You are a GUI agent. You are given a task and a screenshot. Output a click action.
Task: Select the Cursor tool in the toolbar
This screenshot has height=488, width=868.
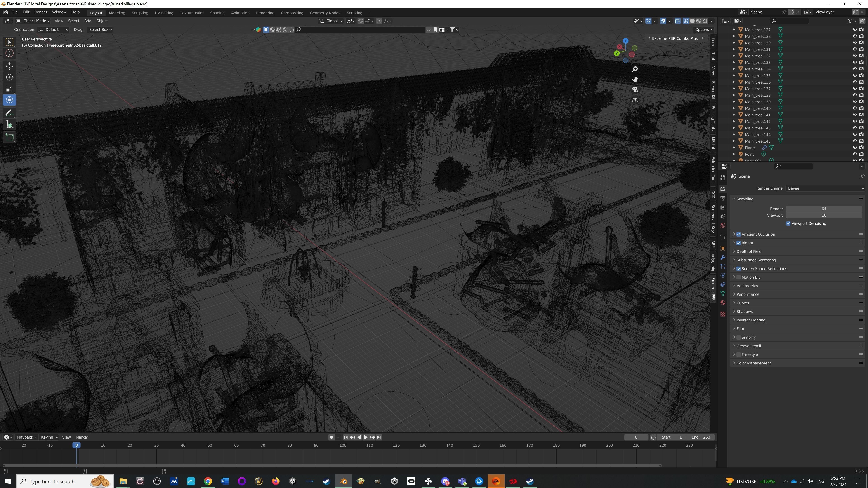pyautogui.click(x=9, y=53)
